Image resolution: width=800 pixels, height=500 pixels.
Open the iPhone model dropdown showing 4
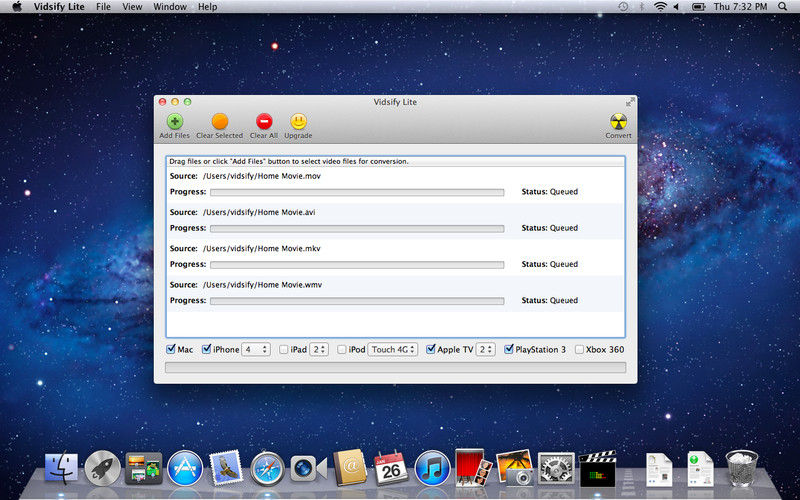(256, 349)
